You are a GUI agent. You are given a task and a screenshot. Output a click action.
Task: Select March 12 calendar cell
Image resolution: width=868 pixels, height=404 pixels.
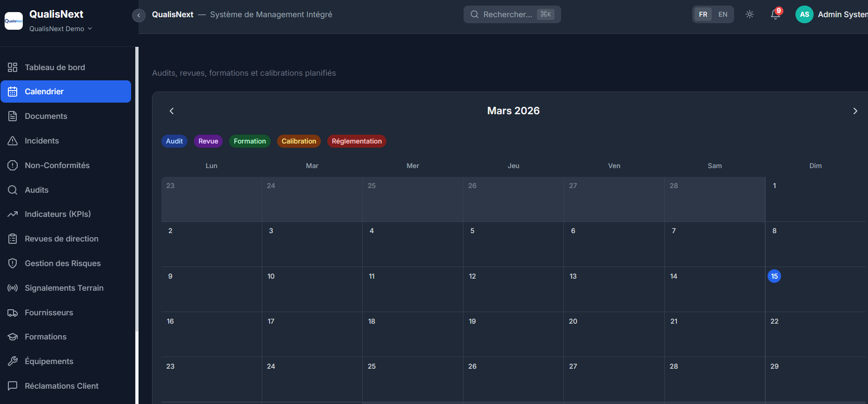click(513, 289)
